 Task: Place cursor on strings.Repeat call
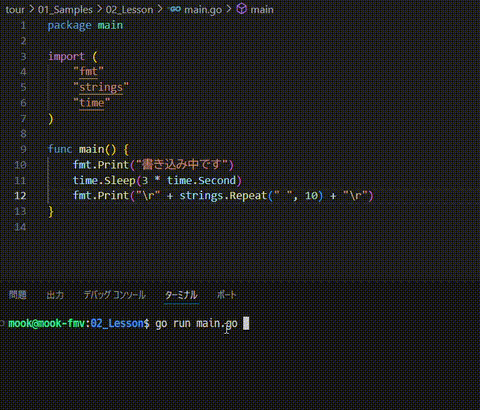[223, 196]
